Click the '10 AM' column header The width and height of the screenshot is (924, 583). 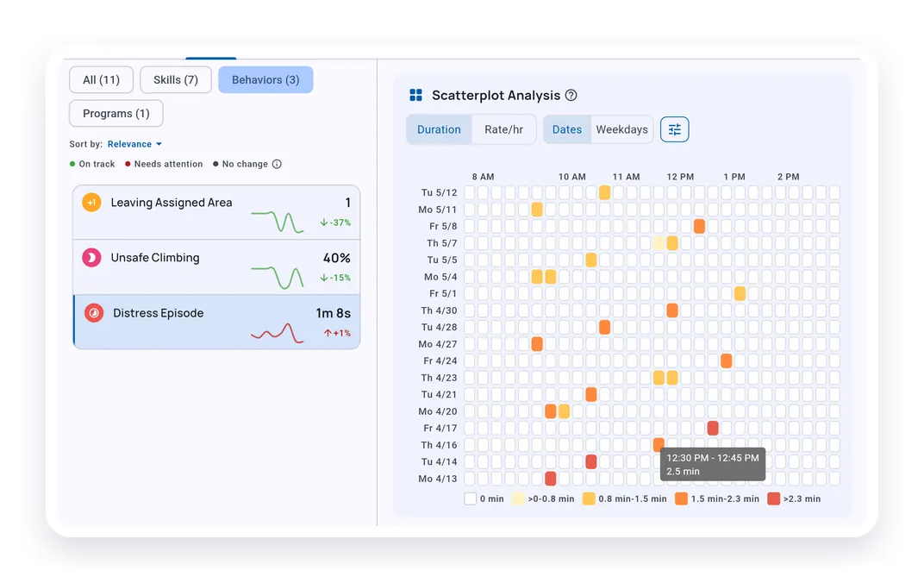point(571,177)
